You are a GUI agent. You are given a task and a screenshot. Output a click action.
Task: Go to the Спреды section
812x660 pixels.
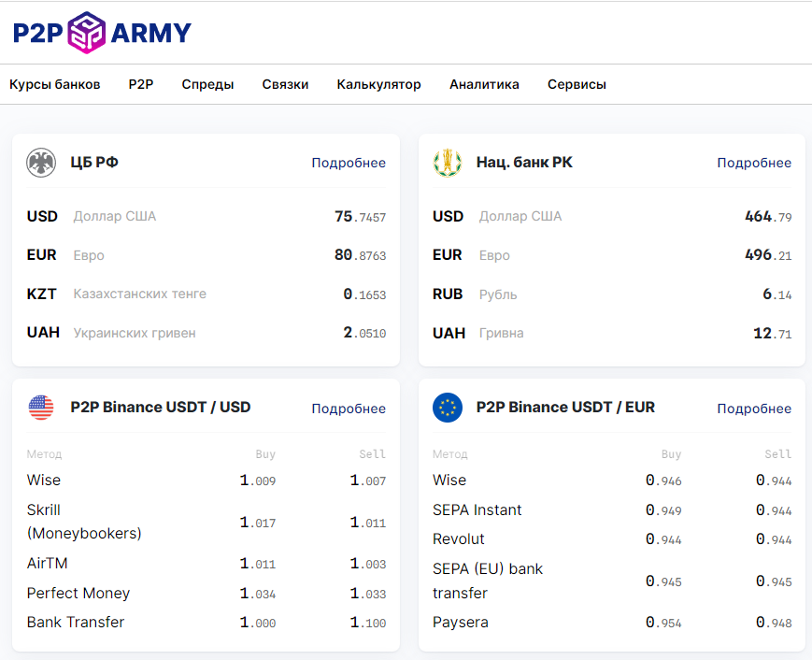pyautogui.click(x=207, y=84)
